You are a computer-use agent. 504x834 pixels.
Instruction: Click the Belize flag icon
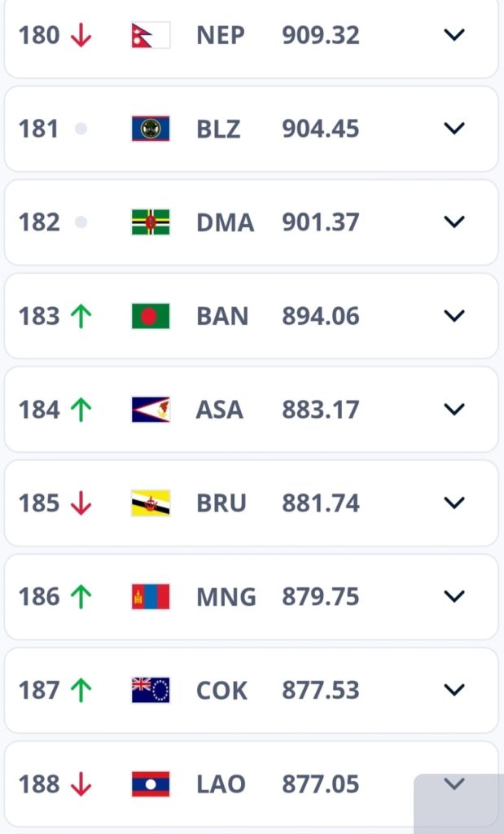tap(151, 129)
